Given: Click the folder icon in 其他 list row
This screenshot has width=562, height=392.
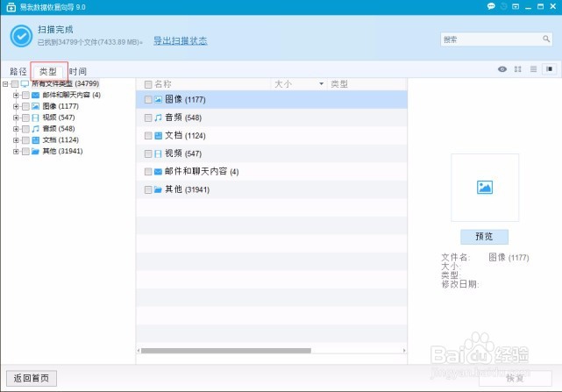Looking at the screenshot, I should point(158,189).
